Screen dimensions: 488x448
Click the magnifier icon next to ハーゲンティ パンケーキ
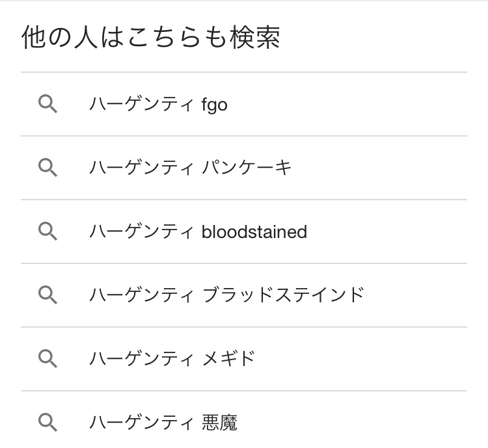click(48, 168)
